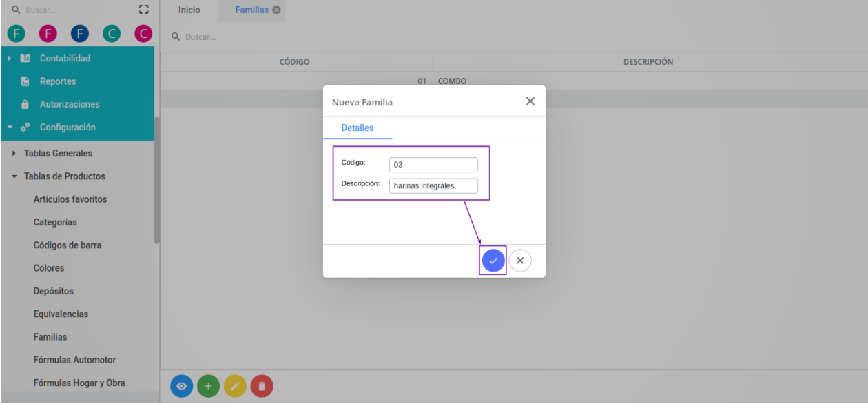Click the CÓDIGO column header

(x=295, y=62)
